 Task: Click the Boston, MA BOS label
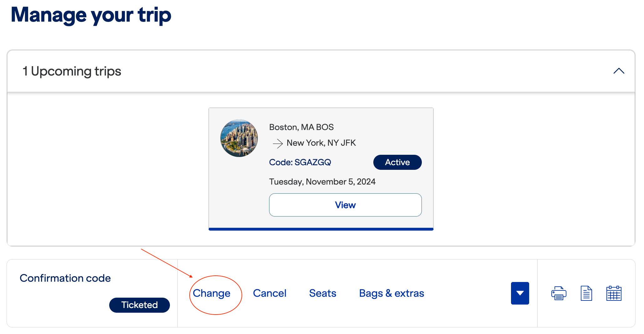tap(301, 127)
